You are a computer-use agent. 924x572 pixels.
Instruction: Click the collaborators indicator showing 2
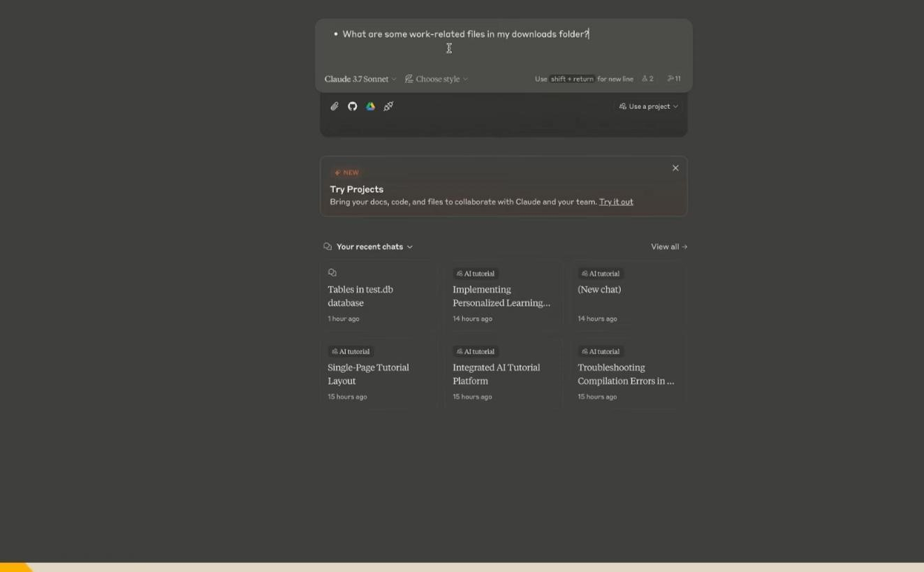pyautogui.click(x=647, y=78)
